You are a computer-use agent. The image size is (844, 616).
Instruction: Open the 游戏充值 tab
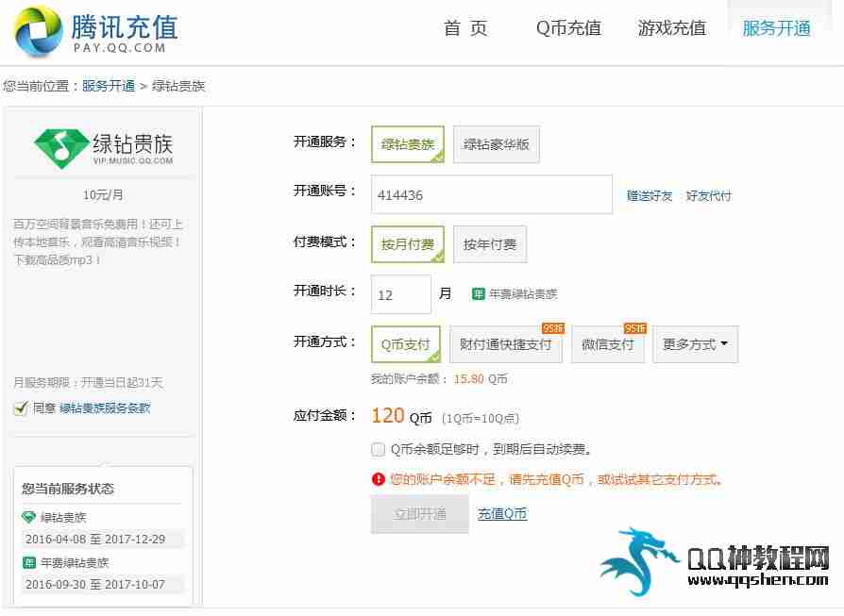point(671,28)
